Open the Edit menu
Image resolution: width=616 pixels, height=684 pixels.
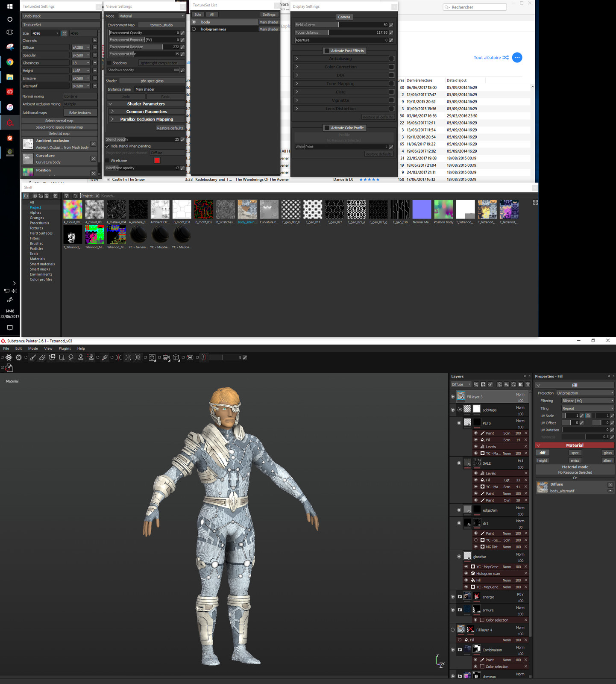pos(18,348)
